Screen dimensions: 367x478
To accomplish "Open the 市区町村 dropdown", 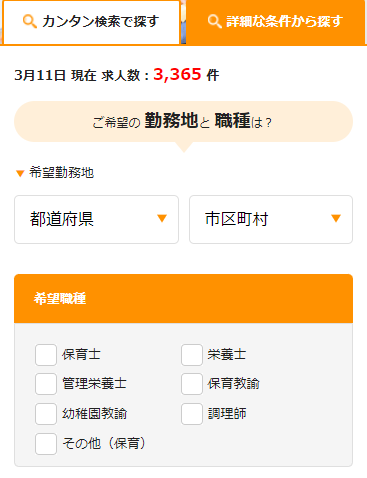I will [x=271, y=219].
